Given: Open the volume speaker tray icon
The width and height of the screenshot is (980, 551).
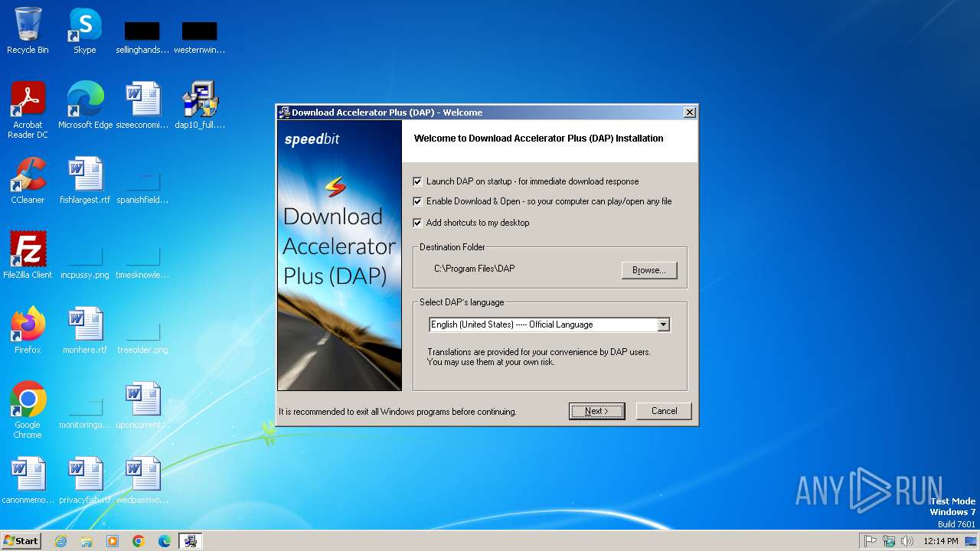Looking at the screenshot, I should [x=907, y=541].
